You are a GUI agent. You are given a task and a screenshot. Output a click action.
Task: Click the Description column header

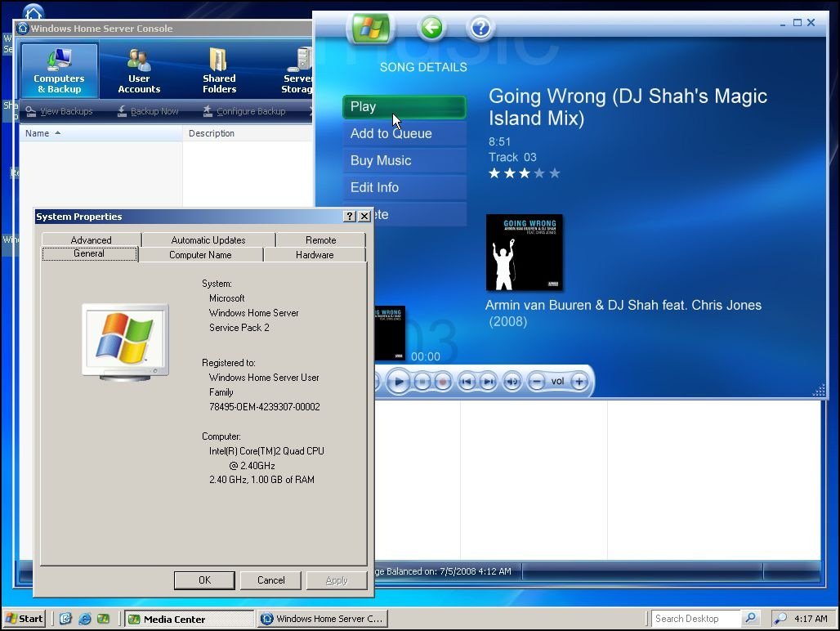(x=248, y=133)
